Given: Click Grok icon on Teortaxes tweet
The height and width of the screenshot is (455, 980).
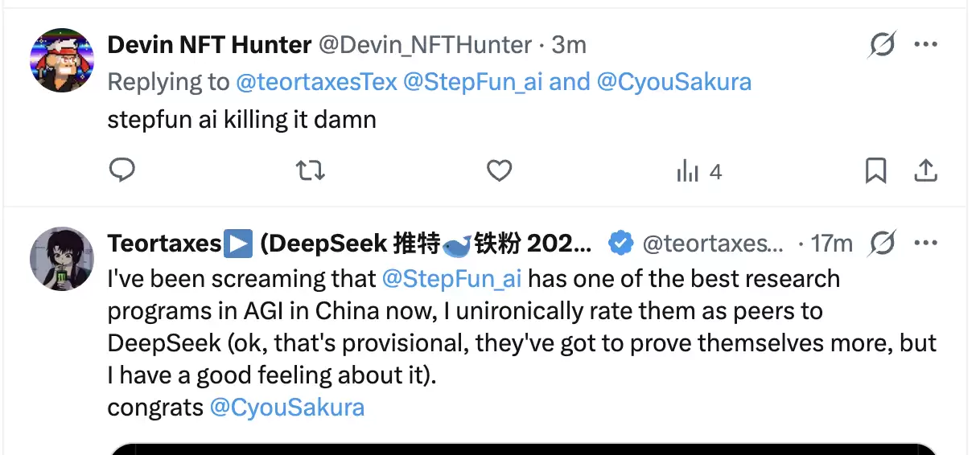Looking at the screenshot, I should click(883, 242).
